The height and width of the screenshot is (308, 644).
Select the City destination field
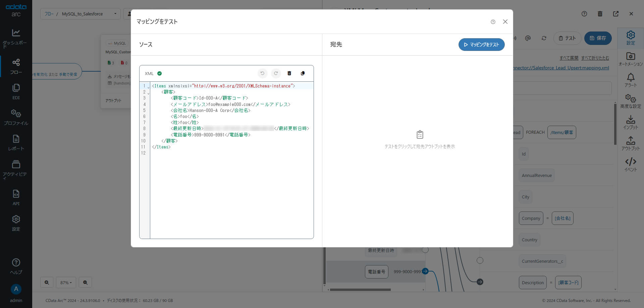(526, 197)
